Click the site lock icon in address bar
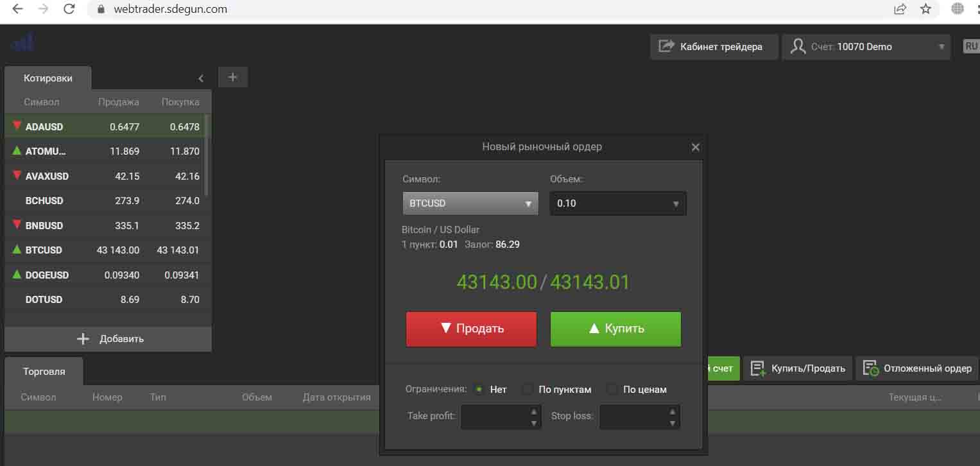The height and width of the screenshot is (466, 980). coord(99,10)
